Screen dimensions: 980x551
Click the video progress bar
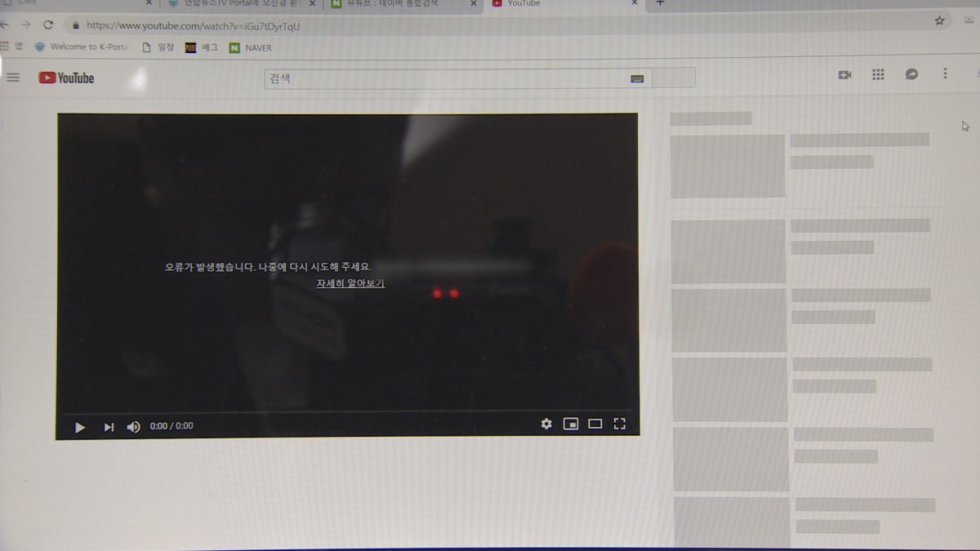pos(347,411)
